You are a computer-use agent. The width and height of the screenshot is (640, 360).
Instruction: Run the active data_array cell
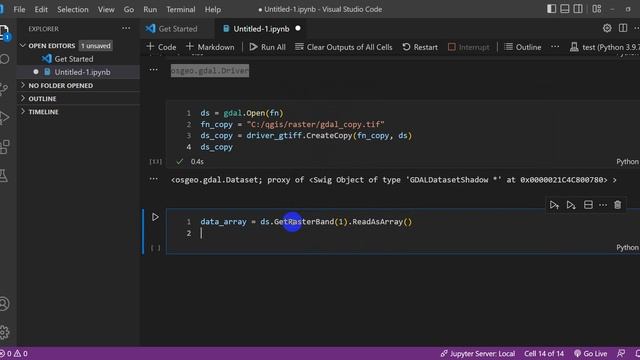[x=155, y=217]
